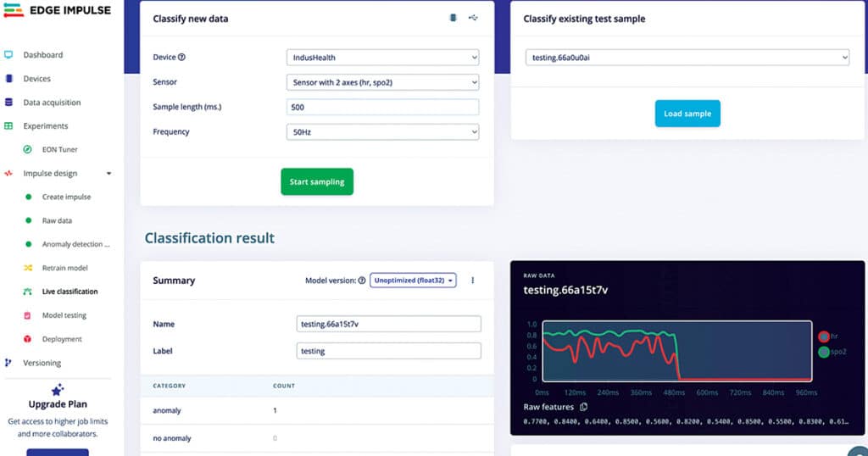Click the Deployment box icon
Viewport: 868px width, 456px height.
pyautogui.click(x=27, y=339)
